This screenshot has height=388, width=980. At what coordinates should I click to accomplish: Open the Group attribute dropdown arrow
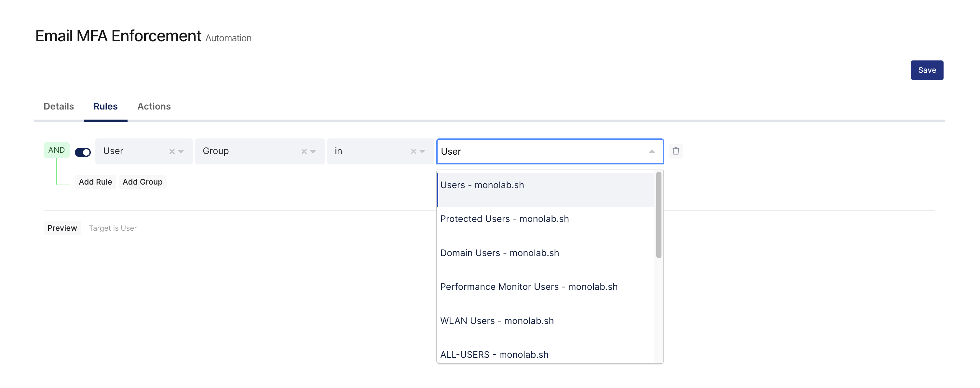point(313,151)
